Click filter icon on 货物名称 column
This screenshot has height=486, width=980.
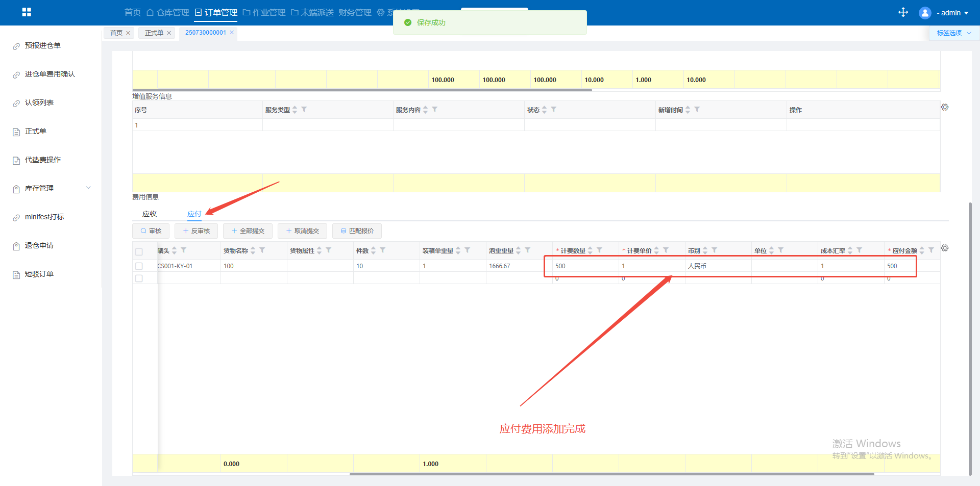262,250
